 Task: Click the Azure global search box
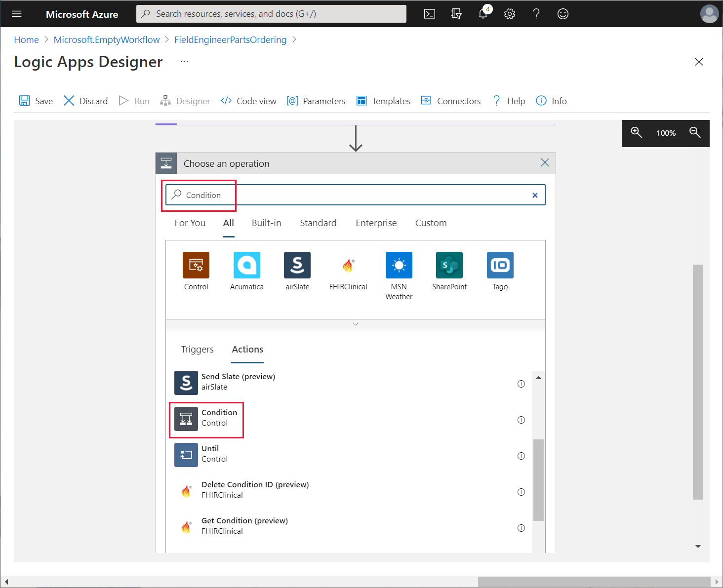click(271, 14)
